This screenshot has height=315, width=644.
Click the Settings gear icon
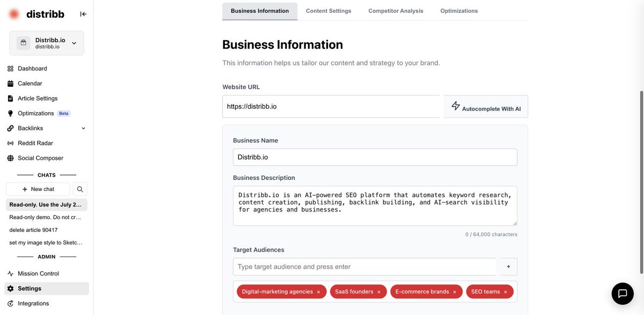coord(10,289)
